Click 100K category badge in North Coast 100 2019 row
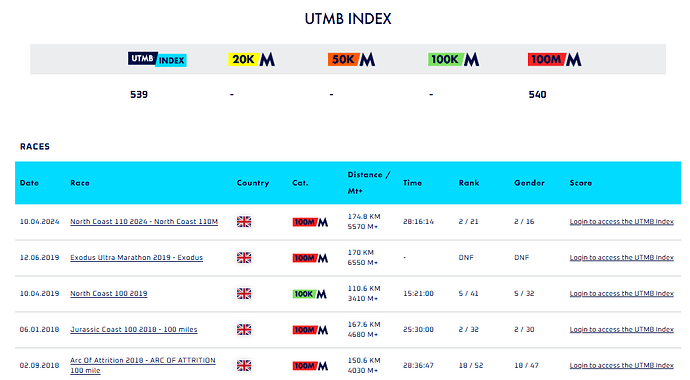The height and width of the screenshot is (380, 690). pos(310,294)
